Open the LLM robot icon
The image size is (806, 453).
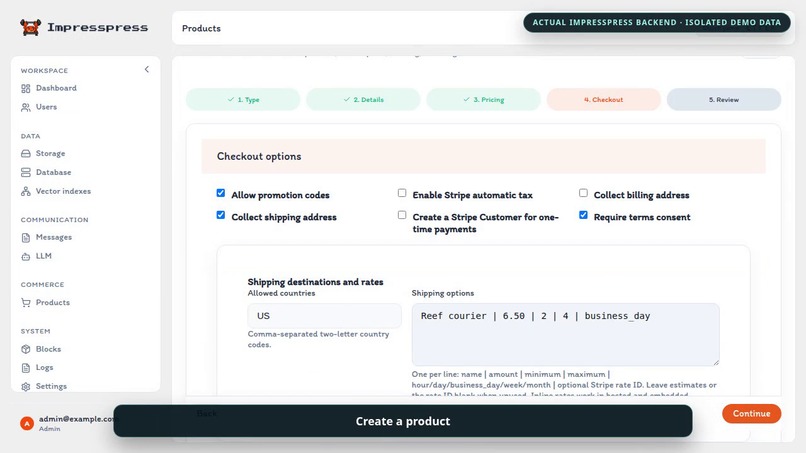26,257
